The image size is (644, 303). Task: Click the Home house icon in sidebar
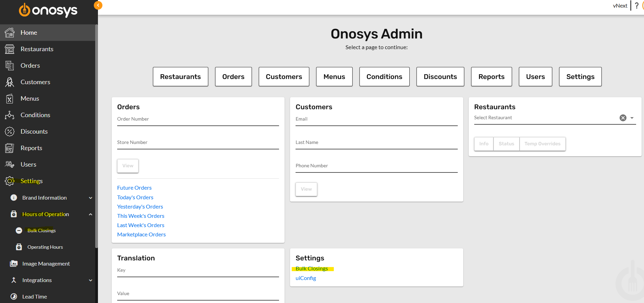[10, 33]
